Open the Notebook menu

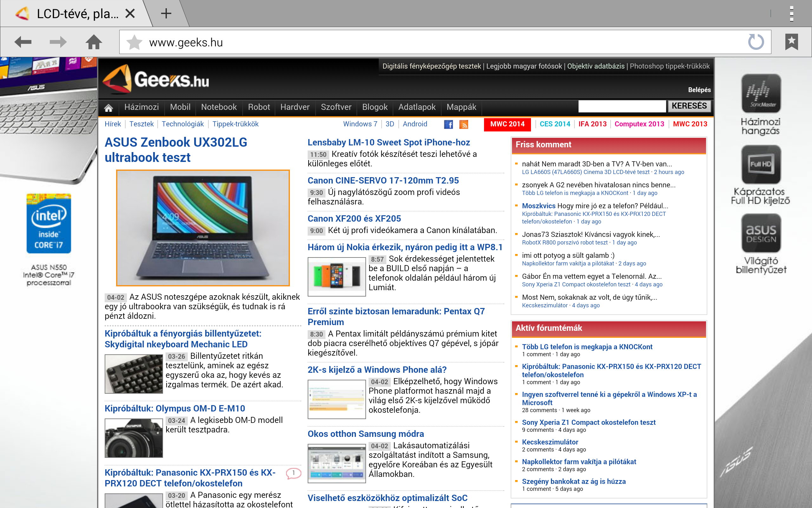click(x=219, y=107)
